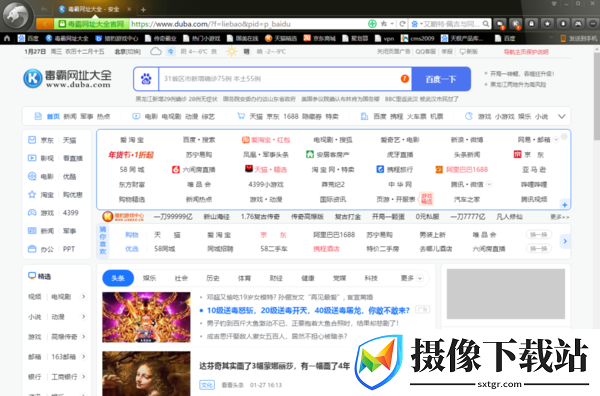Show next recommendations with right arrow button

565,241
